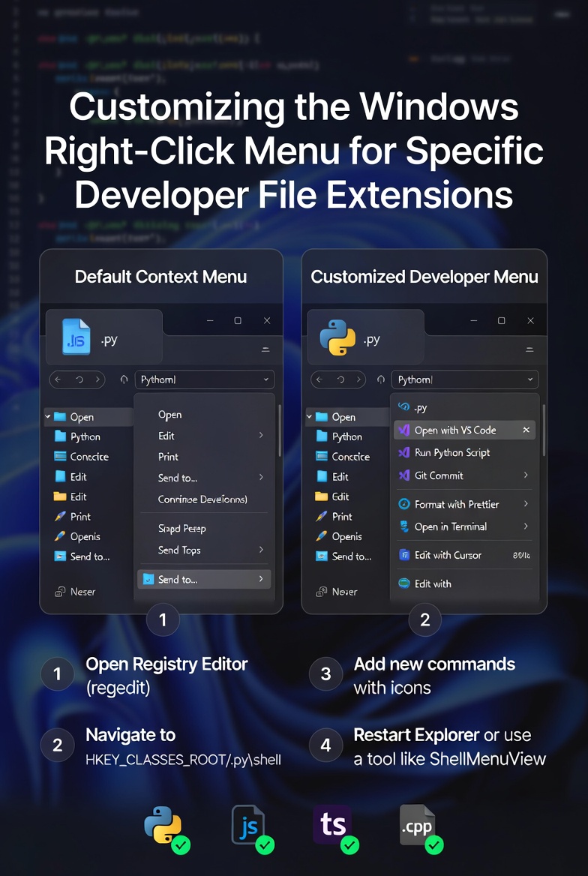
Task: Expand the Edit submenu arrow in the default context menu
Action: tap(261, 435)
